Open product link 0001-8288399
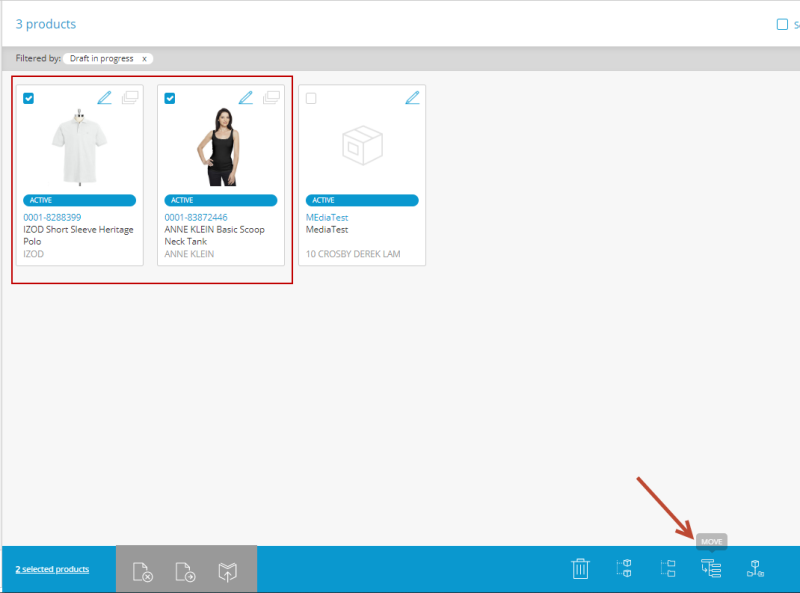Viewport: 800px width, 593px height. point(52,217)
